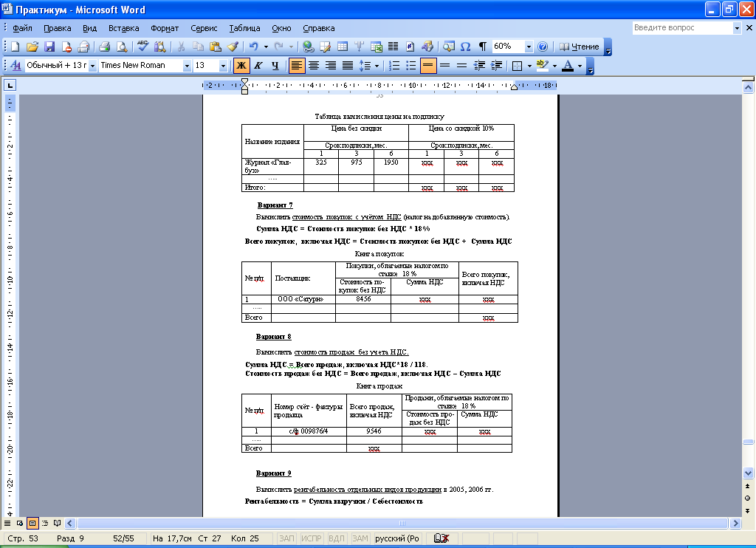Insert a hyperlink
Viewport: 756px width, 548px height.
pyautogui.click(x=309, y=47)
